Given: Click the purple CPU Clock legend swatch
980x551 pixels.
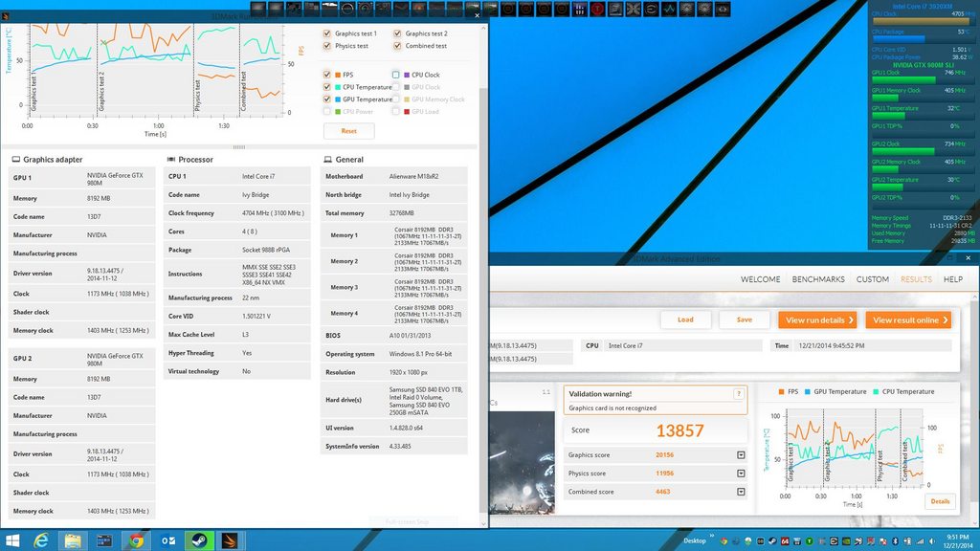Looking at the screenshot, I should tap(407, 75).
